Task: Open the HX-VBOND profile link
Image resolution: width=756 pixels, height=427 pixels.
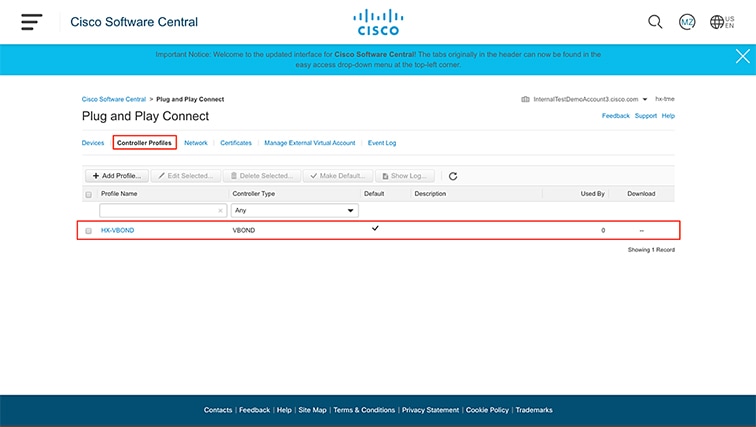Action: pos(118,230)
